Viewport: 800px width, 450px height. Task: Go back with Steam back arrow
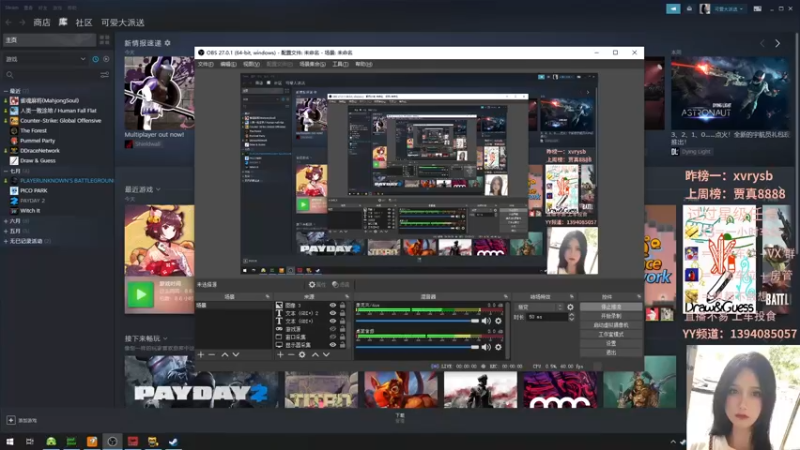coord(9,22)
